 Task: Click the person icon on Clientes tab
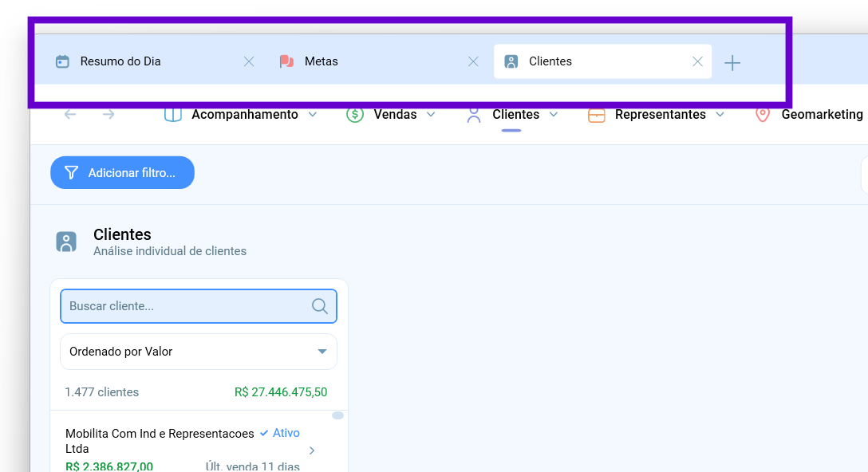click(x=511, y=61)
